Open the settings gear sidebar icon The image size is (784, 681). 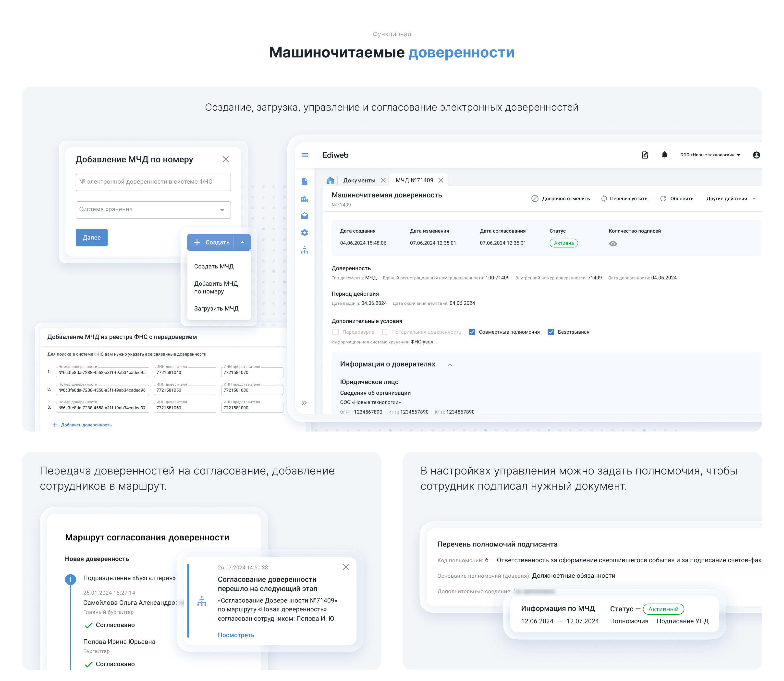pos(304,232)
